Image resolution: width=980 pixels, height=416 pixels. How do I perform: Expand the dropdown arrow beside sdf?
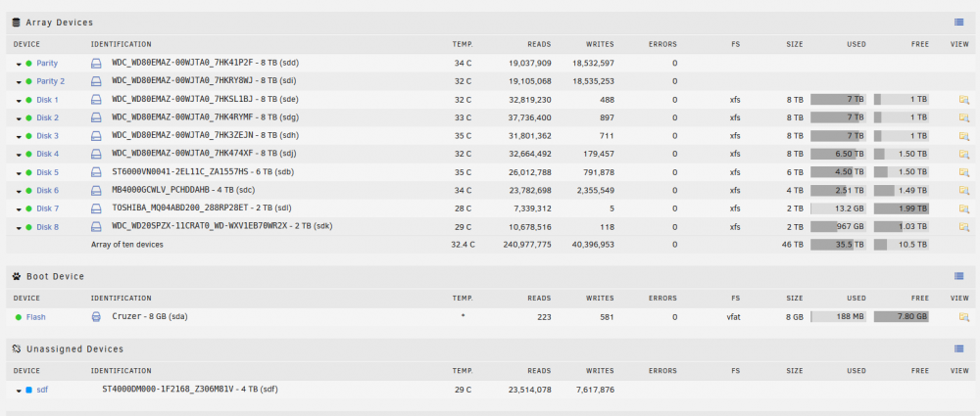[19, 391]
